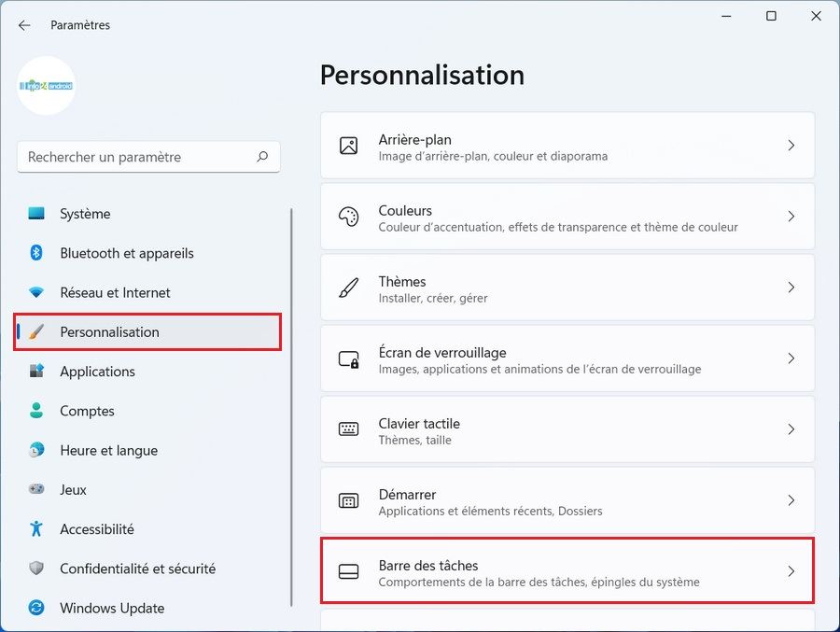Click the info24android profile picture
Viewport: 840px width, 632px height.
(47, 86)
